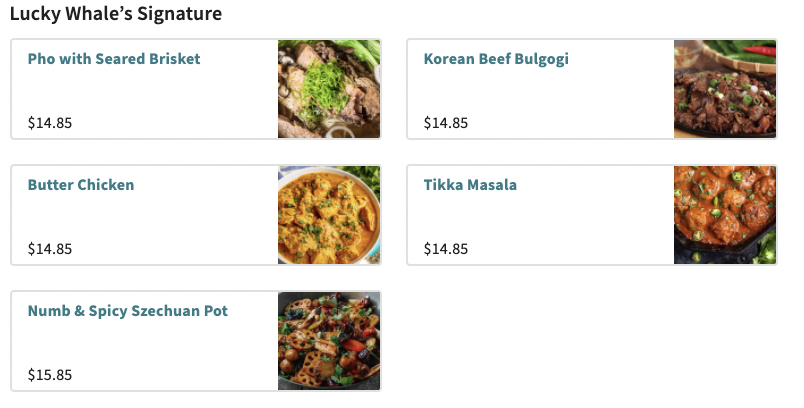Click the $14.85 price under Pho

(50, 123)
